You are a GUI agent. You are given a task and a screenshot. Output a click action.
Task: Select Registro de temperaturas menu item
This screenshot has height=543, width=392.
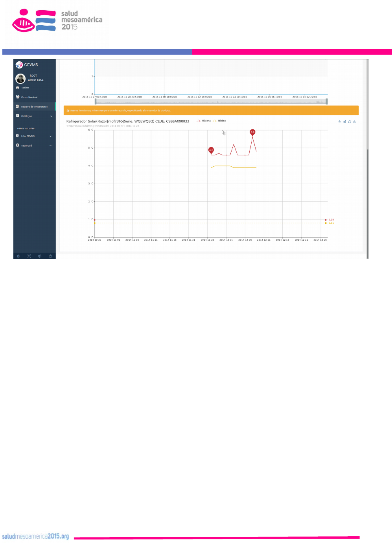click(34, 107)
